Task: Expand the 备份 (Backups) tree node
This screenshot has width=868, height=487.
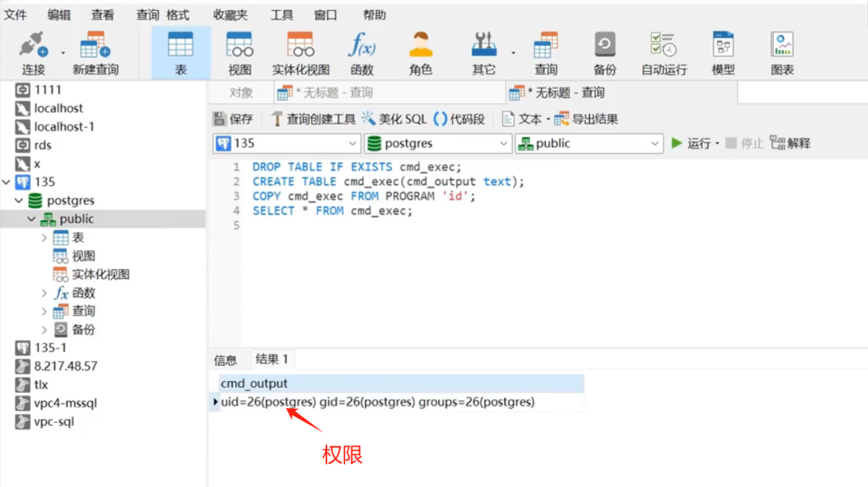Action: [x=44, y=330]
